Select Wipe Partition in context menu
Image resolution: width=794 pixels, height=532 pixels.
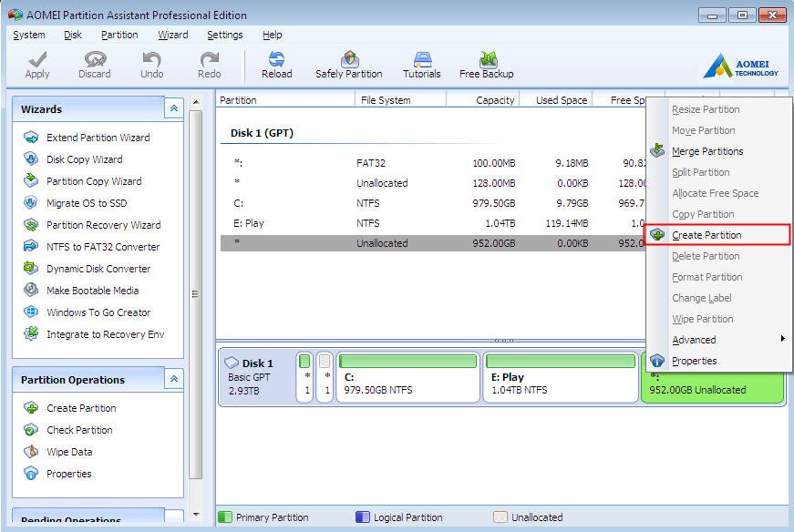pos(717,319)
